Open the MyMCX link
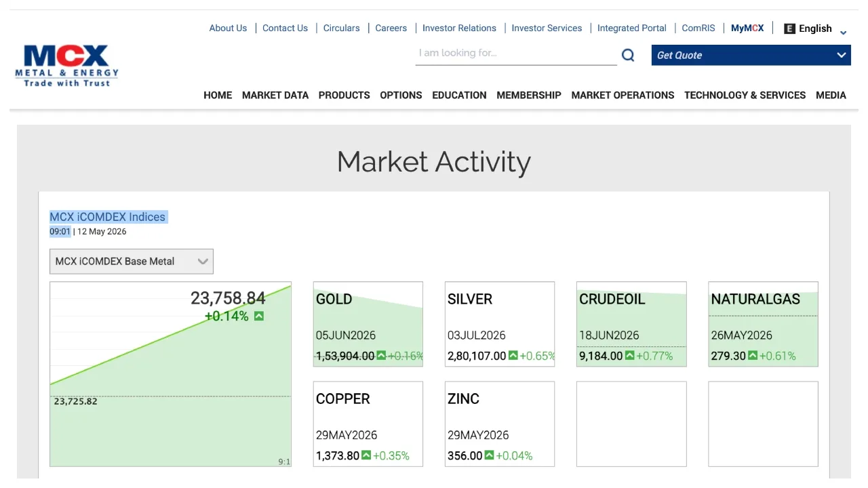This screenshot has height=488, width=868. pos(747,28)
